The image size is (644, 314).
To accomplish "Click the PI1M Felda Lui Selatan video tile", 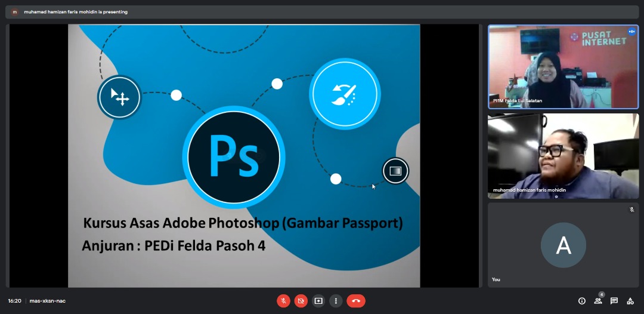I will pos(563,67).
